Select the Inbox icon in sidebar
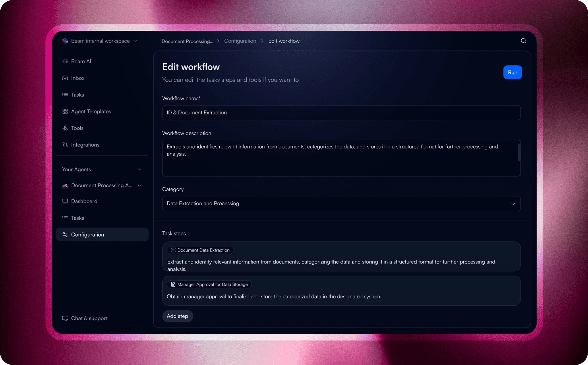Screen dimensions: 588x365 (x=65, y=78)
